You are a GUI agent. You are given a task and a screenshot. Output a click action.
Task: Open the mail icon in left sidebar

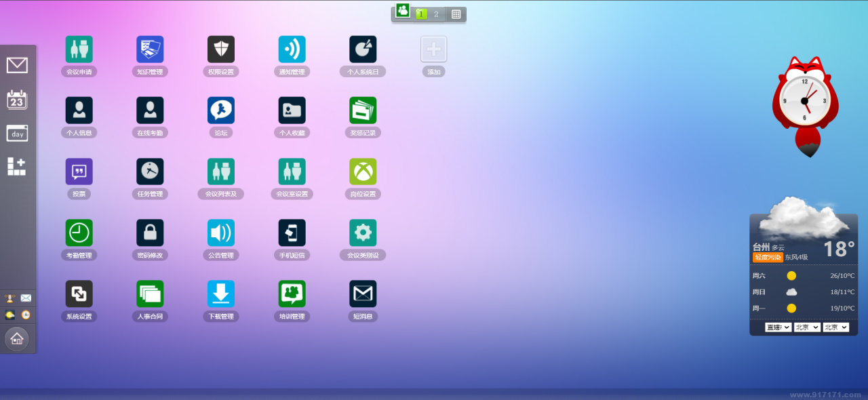tap(17, 65)
